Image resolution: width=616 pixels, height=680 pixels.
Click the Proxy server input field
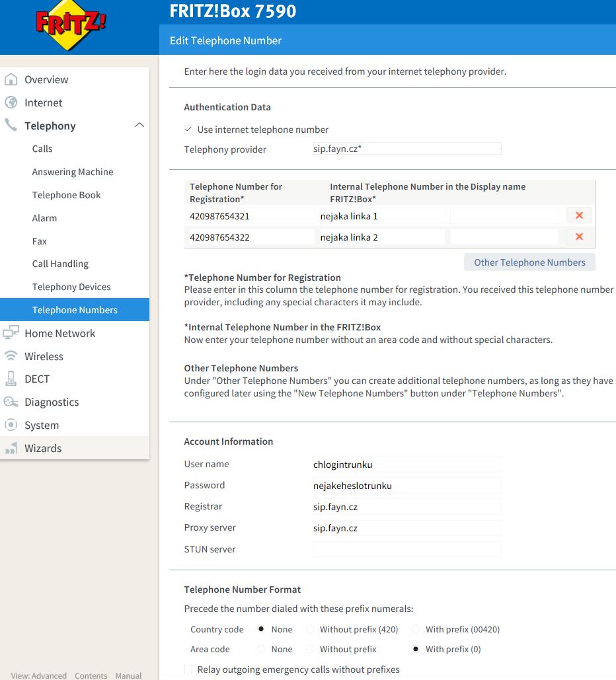406,528
